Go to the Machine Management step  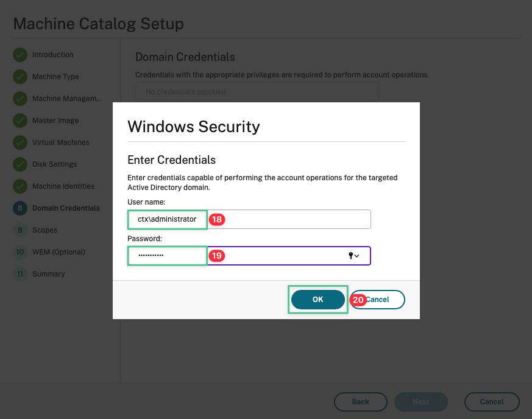coord(66,99)
